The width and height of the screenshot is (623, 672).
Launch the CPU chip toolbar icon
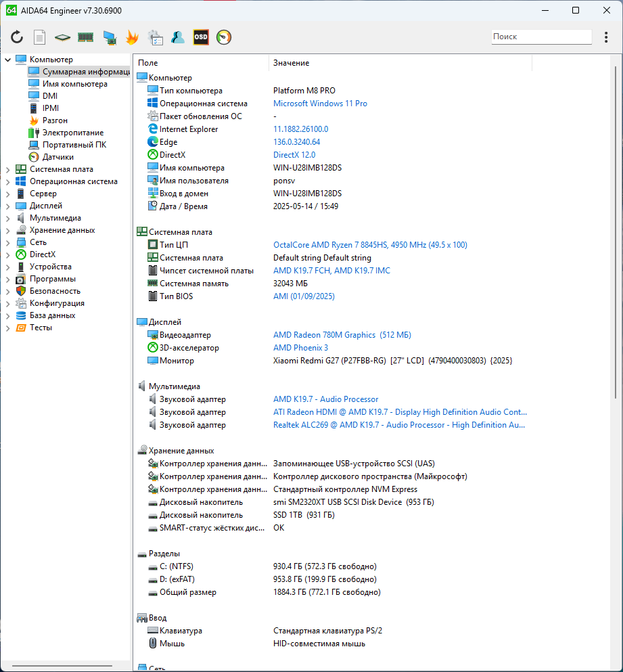pos(63,37)
